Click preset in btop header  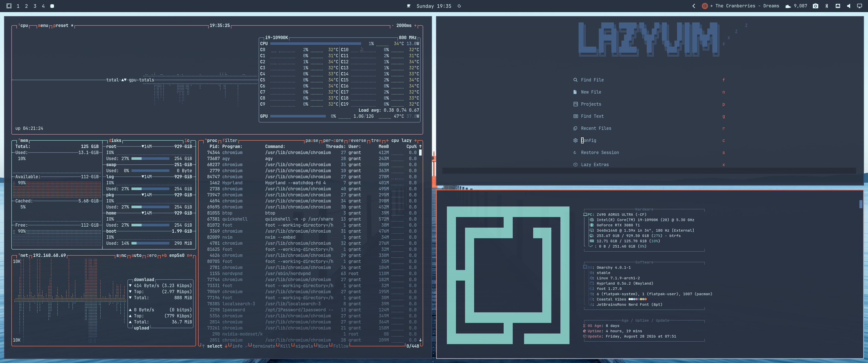coord(61,26)
